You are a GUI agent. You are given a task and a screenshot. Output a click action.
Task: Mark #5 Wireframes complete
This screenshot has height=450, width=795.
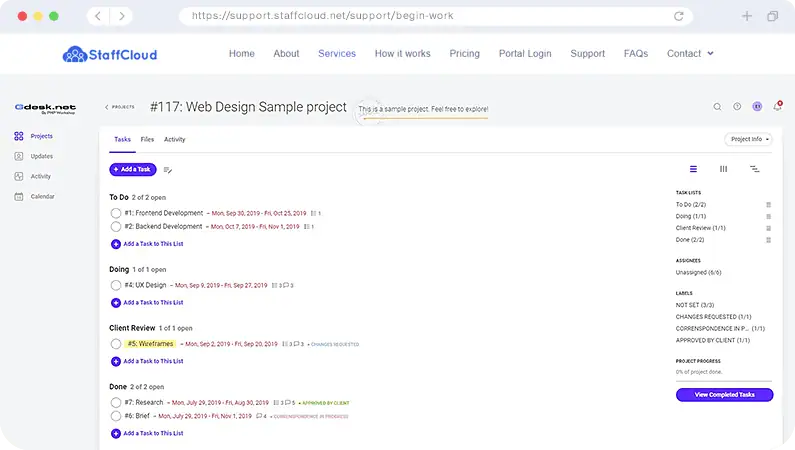pos(116,344)
